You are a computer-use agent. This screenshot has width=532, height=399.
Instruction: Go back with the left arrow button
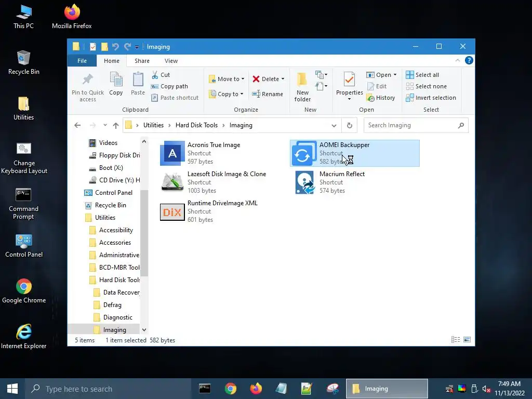coord(77,125)
